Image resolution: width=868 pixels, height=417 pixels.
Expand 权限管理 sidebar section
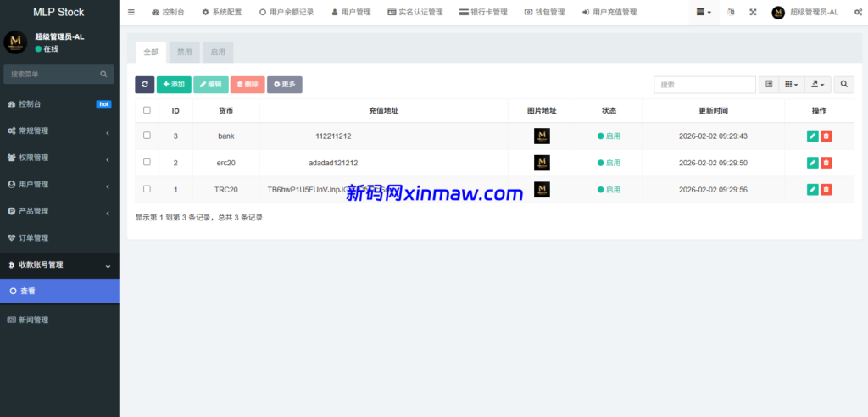[59, 158]
